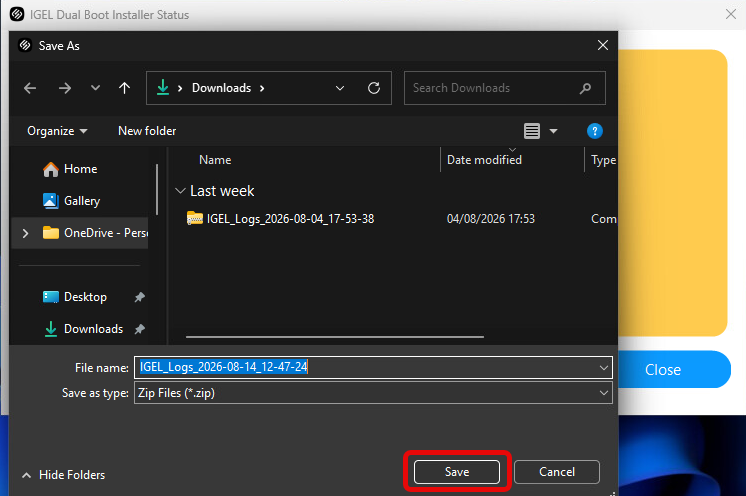Collapse the Last week group
The image size is (746, 496).
tap(180, 191)
